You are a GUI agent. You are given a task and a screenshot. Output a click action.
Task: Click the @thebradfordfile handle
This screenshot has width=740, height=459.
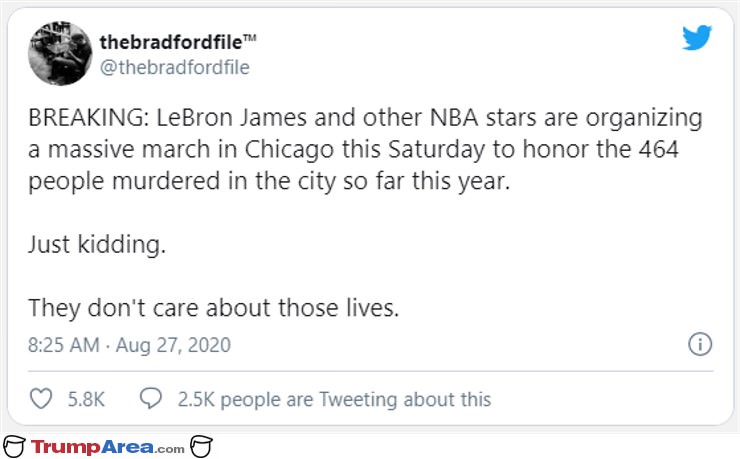click(x=175, y=67)
